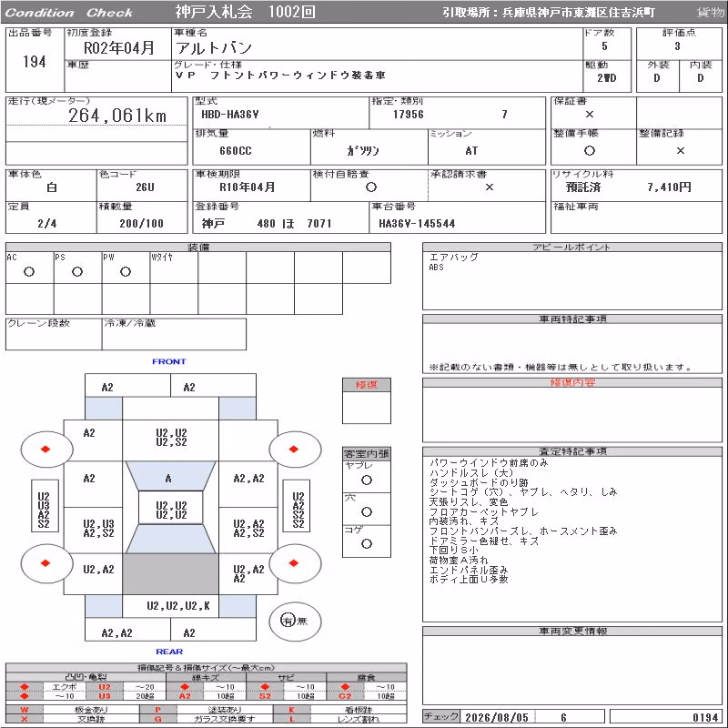
Task: Click the designation number 17956
Action: (408, 115)
